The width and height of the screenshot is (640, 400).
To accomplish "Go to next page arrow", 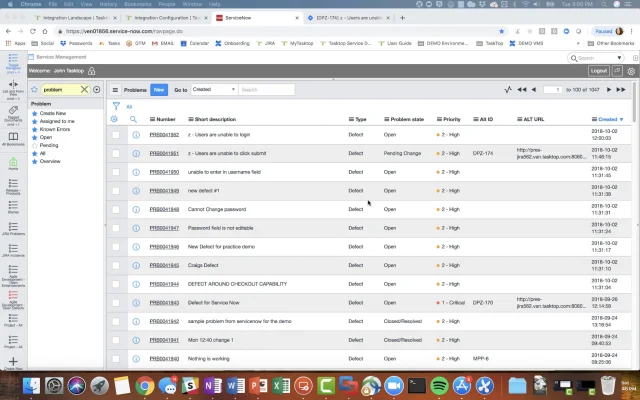I will point(609,89).
